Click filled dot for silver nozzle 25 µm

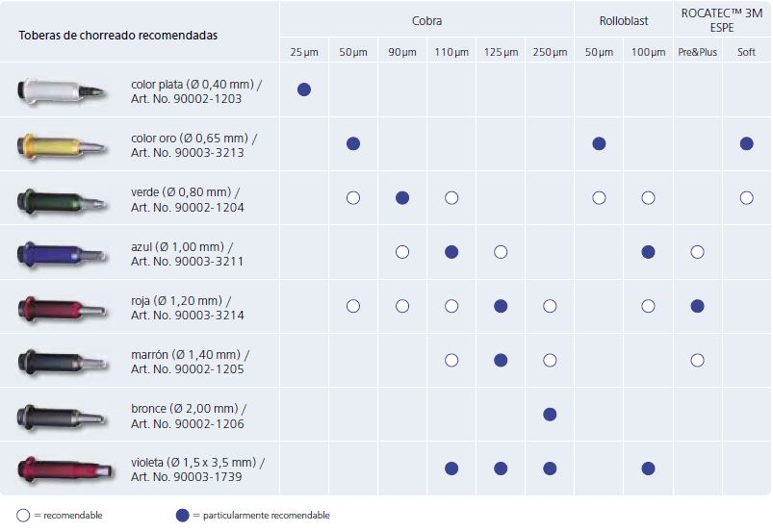pyautogui.click(x=304, y=89)
